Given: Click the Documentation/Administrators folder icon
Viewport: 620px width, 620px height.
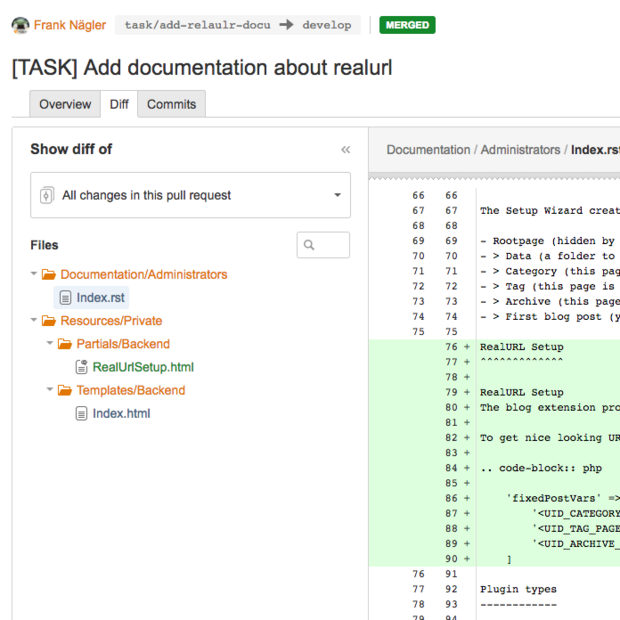Looking at the screenshot, I should (49, 274).
